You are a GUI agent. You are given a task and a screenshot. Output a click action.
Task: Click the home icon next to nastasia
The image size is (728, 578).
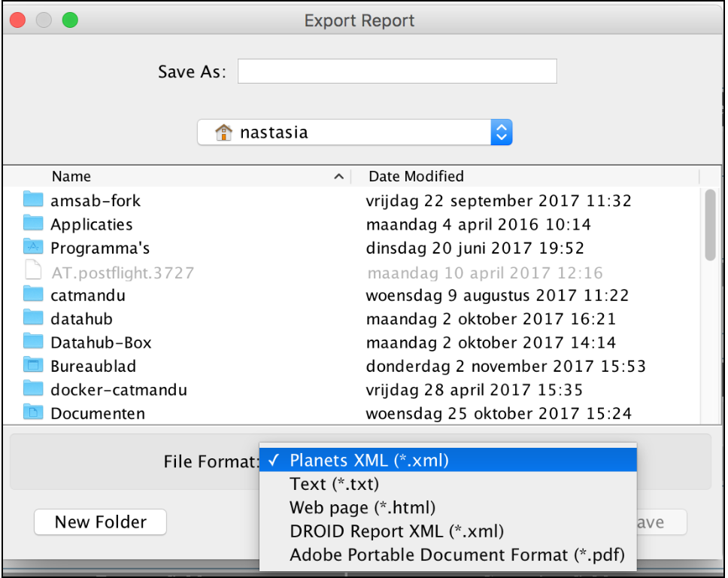(223, 133)
